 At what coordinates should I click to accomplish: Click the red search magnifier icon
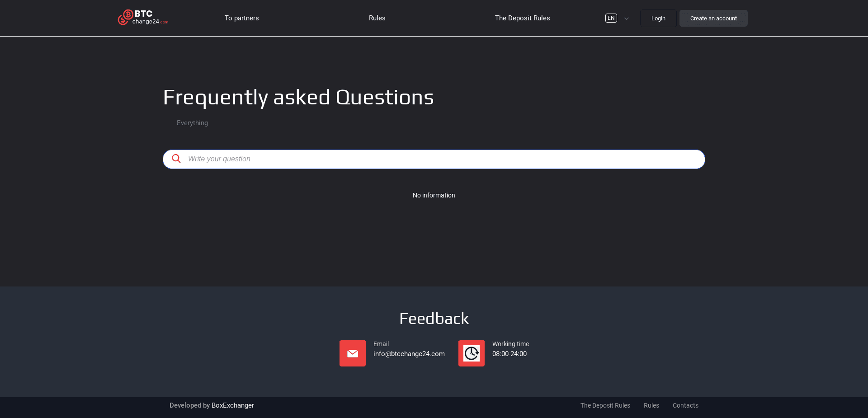point(176,159)
